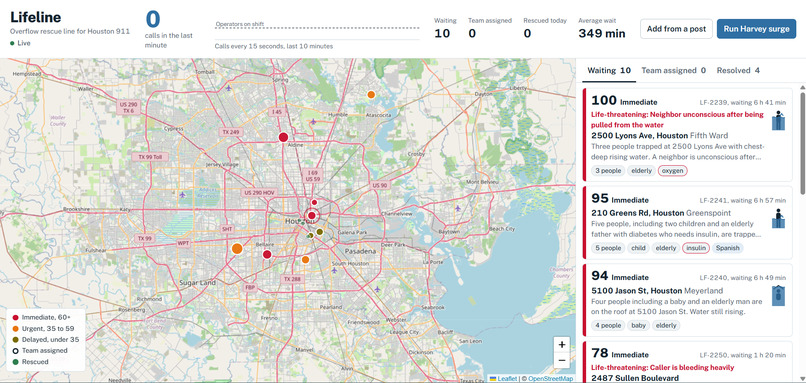Click the Team assigned legend entry

click(x=40, y=351)
